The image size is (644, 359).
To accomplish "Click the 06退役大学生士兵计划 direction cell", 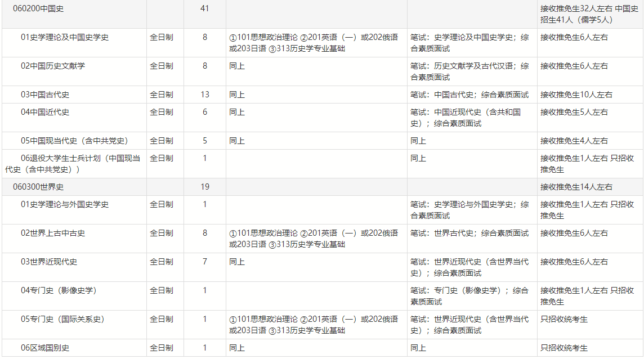I will click(73, 163).
